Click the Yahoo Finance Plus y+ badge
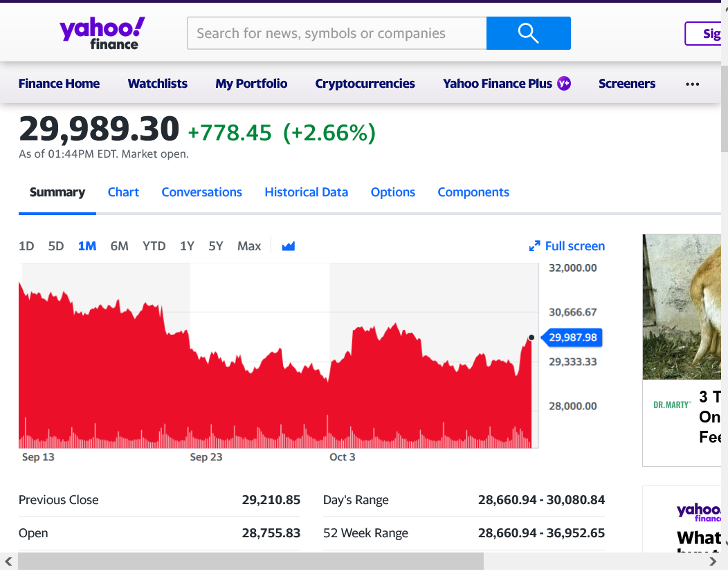728x576 pixels. point(563,84)
